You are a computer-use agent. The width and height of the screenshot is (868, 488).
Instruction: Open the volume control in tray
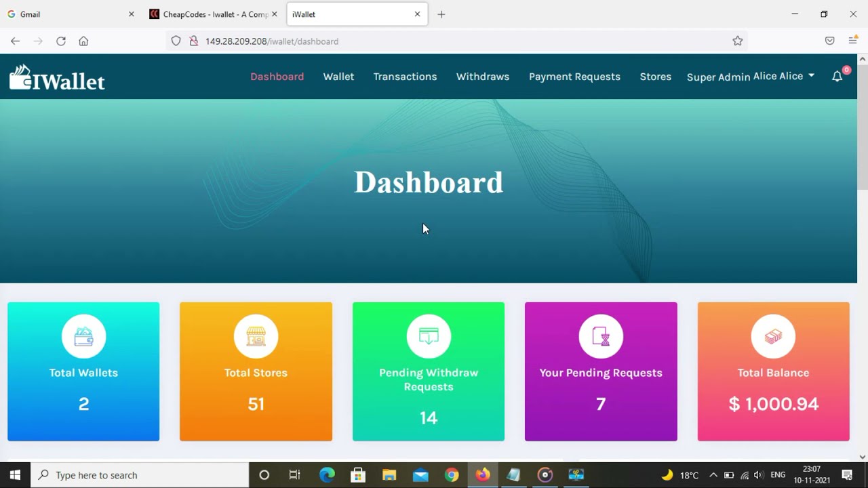[759, 475]
